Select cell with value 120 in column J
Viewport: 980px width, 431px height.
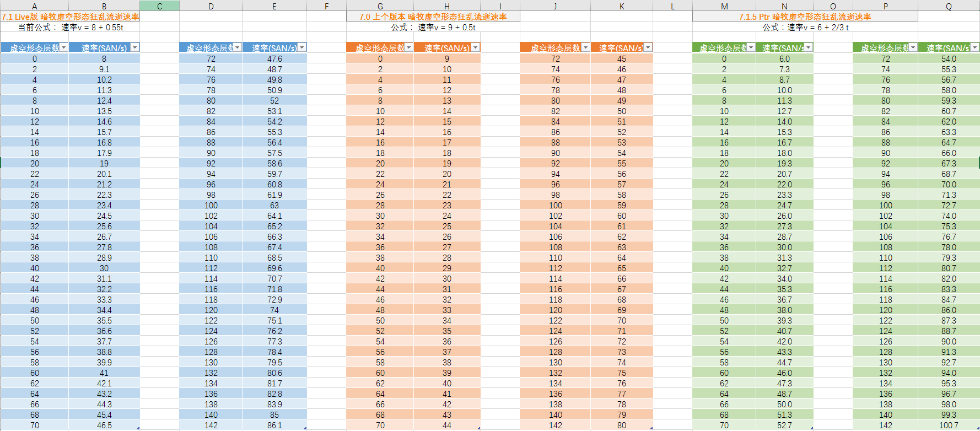(x=555, y=310)
